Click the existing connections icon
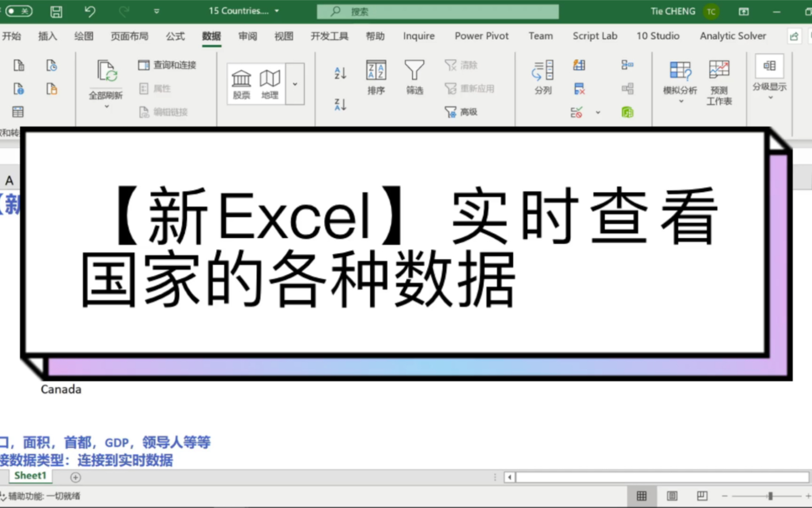The height and width of the screenshot is (508, 812). [52, 89]
